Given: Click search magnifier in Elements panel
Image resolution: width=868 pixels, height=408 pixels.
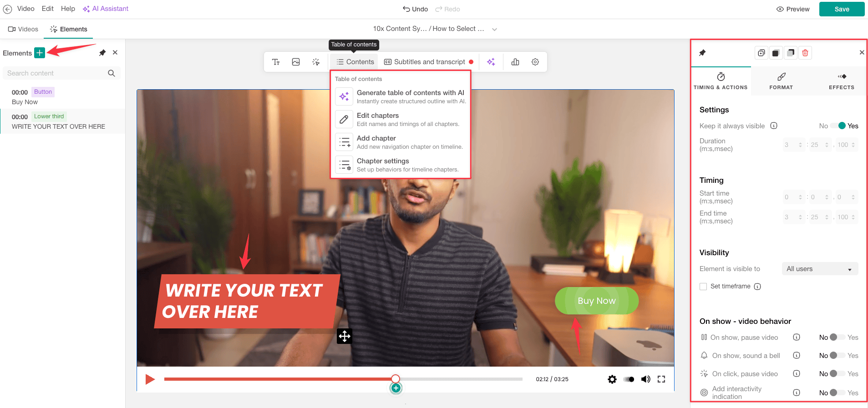Looking at the screenshot, I should [112, 73].
